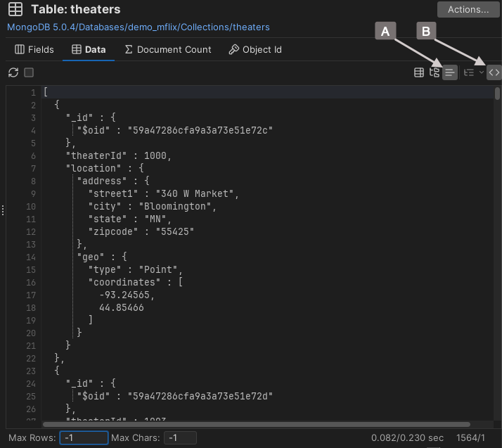The height and width of the screenshot is (448, 502).
Task: Tick the checkbox next to refresh
Action: coord(29,72)
